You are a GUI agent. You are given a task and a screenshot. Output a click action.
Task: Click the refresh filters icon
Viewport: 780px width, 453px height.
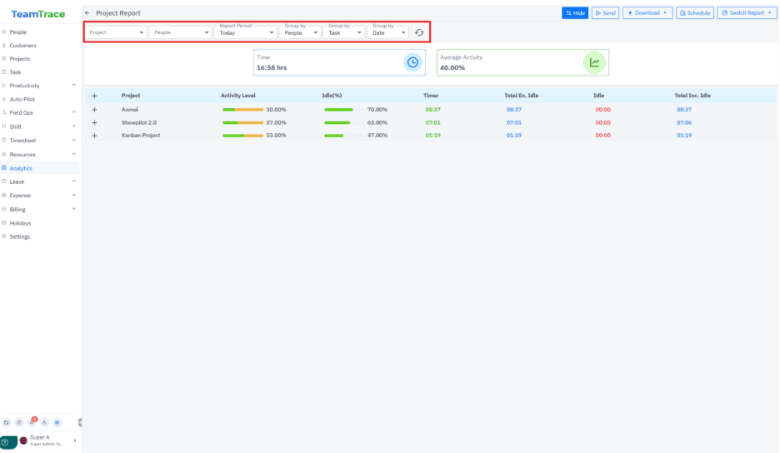419,33
